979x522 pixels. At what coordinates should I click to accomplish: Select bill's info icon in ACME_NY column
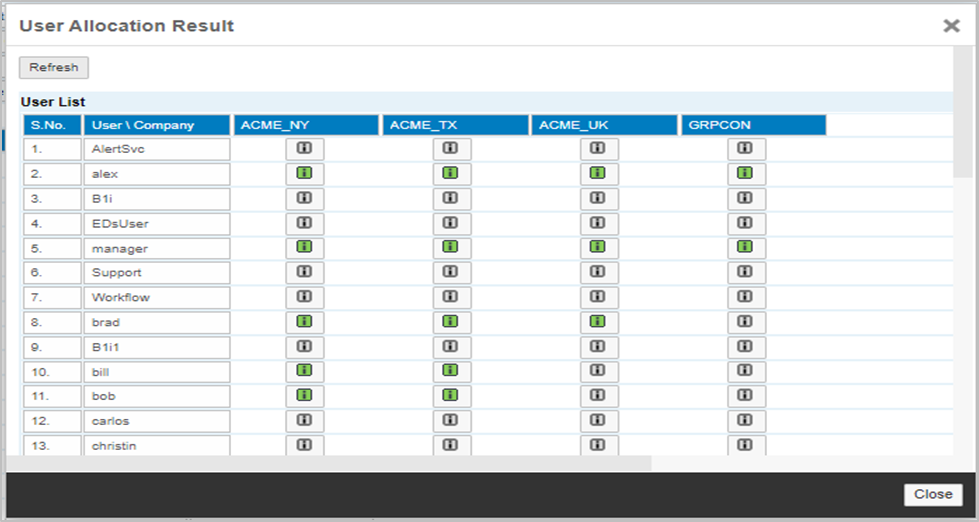305,371
